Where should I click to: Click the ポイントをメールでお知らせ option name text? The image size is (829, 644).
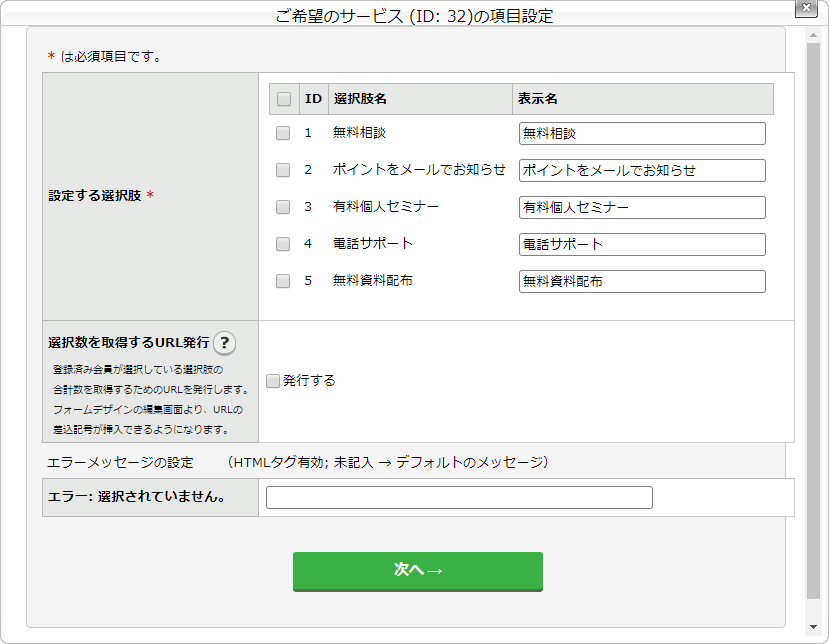pyautogui.click(x=419, y=170)
